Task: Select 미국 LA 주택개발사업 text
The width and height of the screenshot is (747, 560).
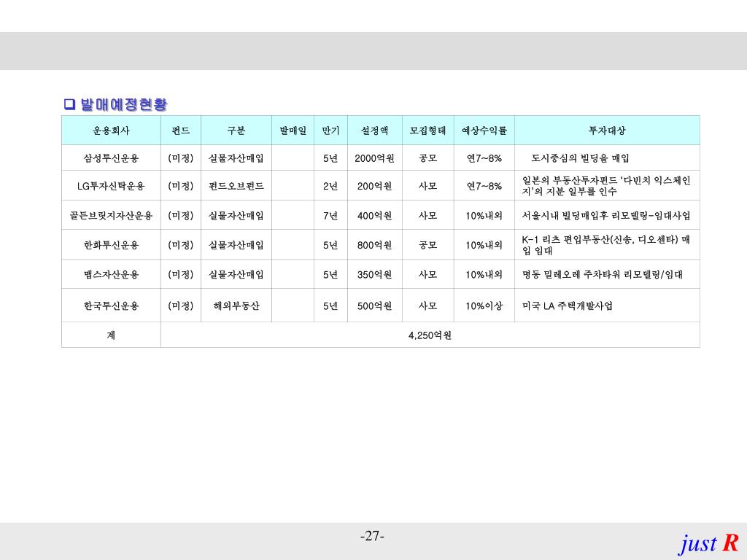Action: pos(568,306)
